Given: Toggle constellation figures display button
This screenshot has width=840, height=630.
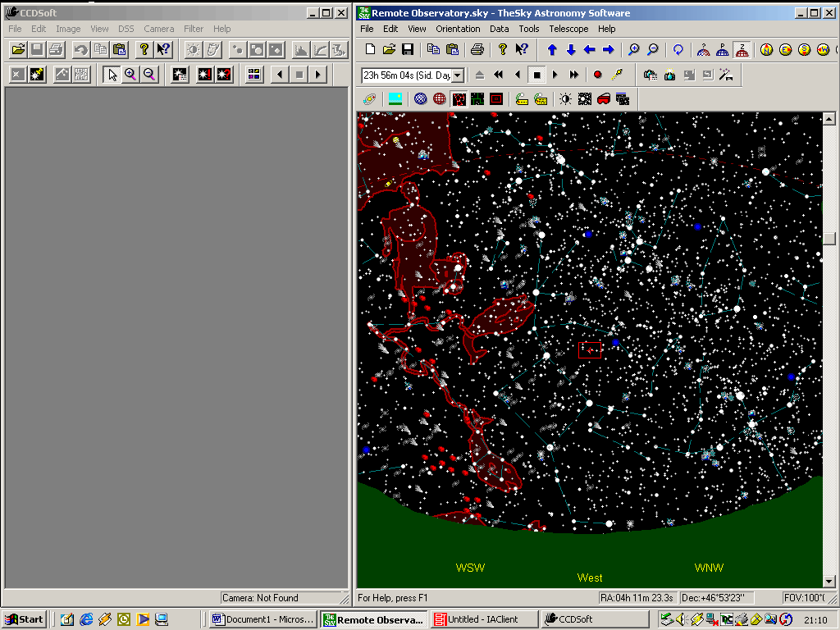Looking at the screenshot, I should coord(459,99).
